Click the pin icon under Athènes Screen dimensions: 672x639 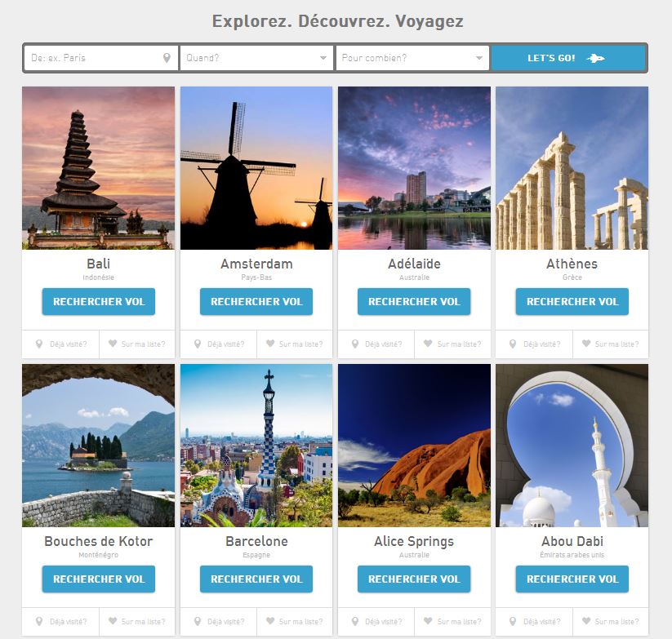tap(513, 344)
